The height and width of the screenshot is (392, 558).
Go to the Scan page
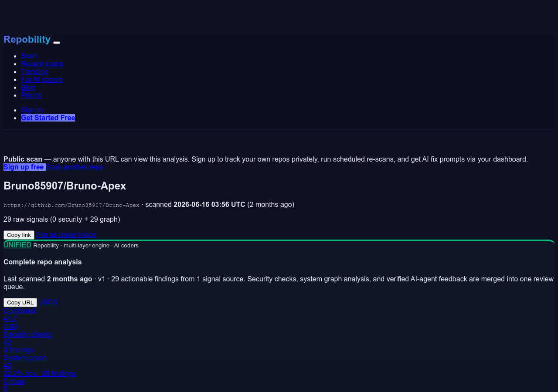29,56
